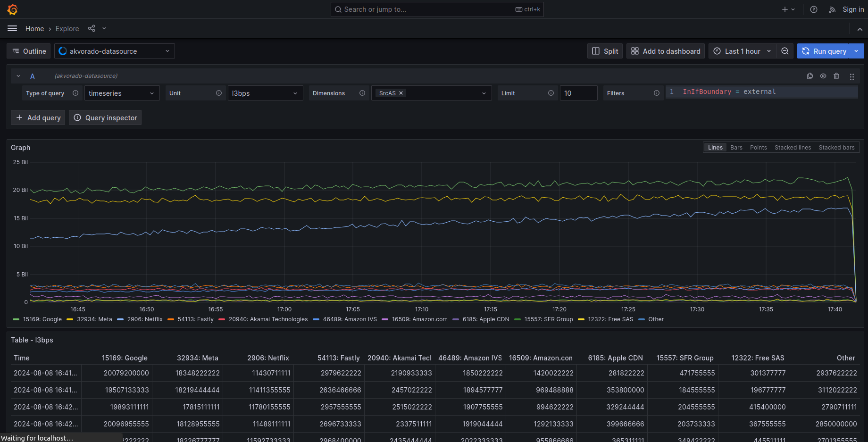Click the Limit input showing 10
Viewport: 868px width, 442px height.
pyautogui.click(x=578, y=93)
